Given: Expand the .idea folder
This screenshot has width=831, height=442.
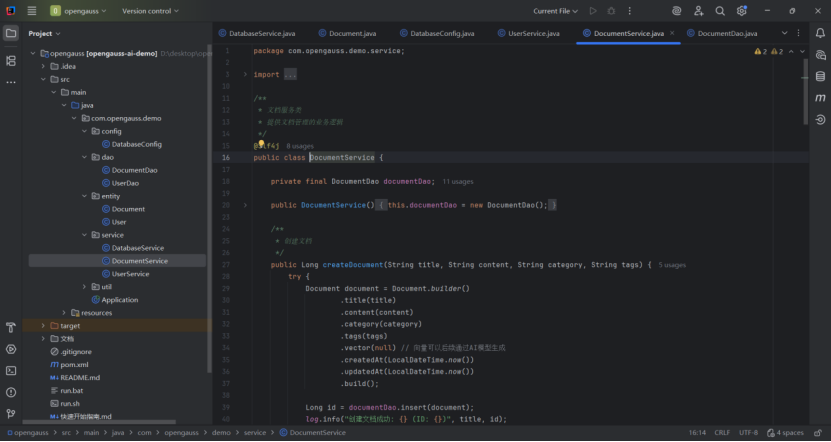Looking at the screenshot, I should pyautogui.click(x=43, y=66).
